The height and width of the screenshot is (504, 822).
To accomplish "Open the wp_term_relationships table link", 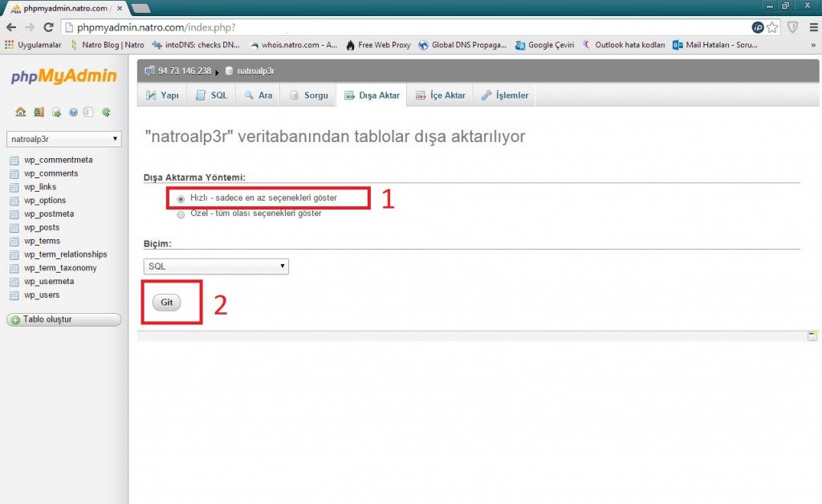I will 66,254.
